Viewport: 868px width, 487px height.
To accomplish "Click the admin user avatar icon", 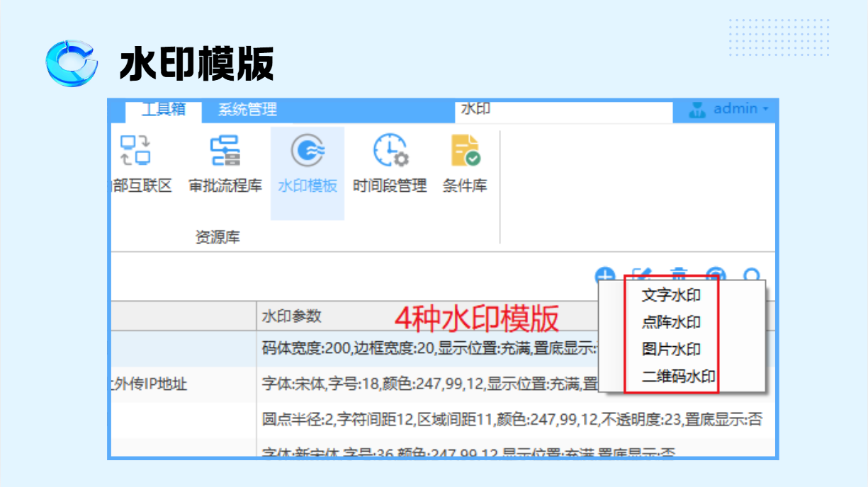I will (698, 110).
